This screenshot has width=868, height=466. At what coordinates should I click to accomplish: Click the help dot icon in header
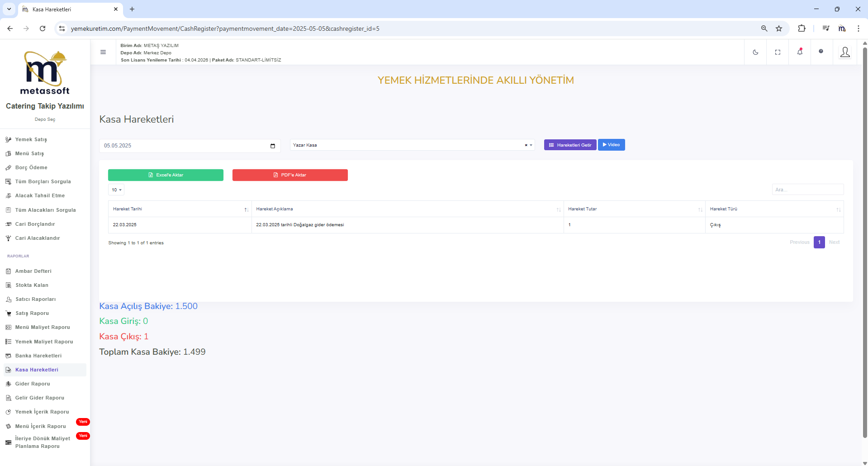[x=821, y=52]
